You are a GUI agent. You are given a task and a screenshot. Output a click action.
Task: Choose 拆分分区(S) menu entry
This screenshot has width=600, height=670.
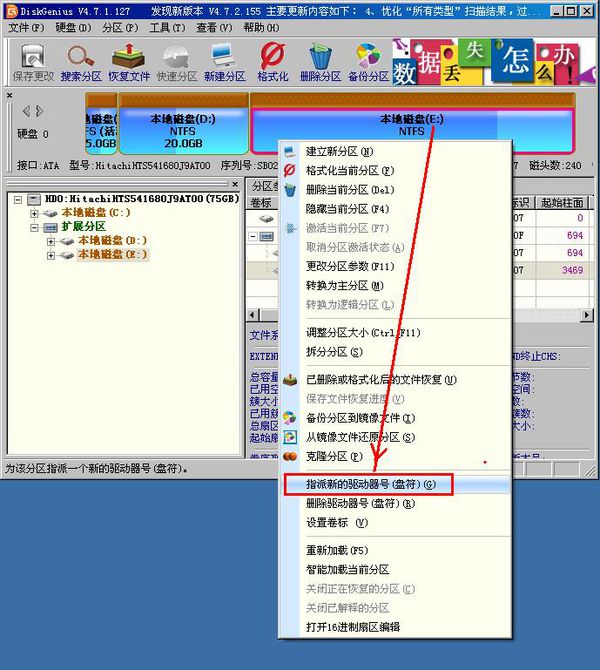395,352
